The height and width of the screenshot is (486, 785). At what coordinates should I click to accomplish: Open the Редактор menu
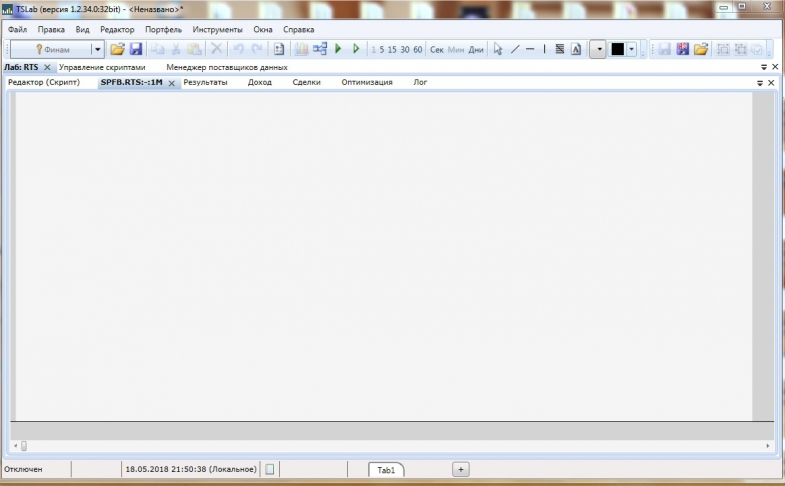(x=117, y=30)
